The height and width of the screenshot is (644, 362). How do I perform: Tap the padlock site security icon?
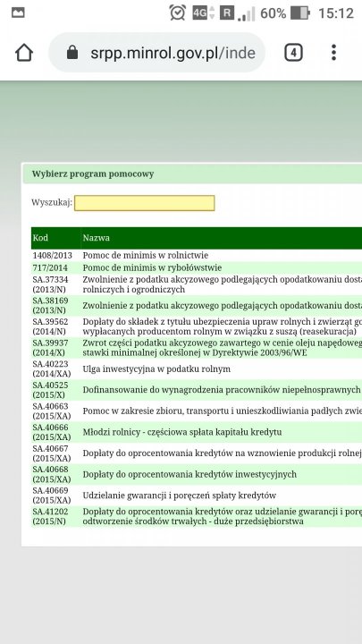[72, 53]
